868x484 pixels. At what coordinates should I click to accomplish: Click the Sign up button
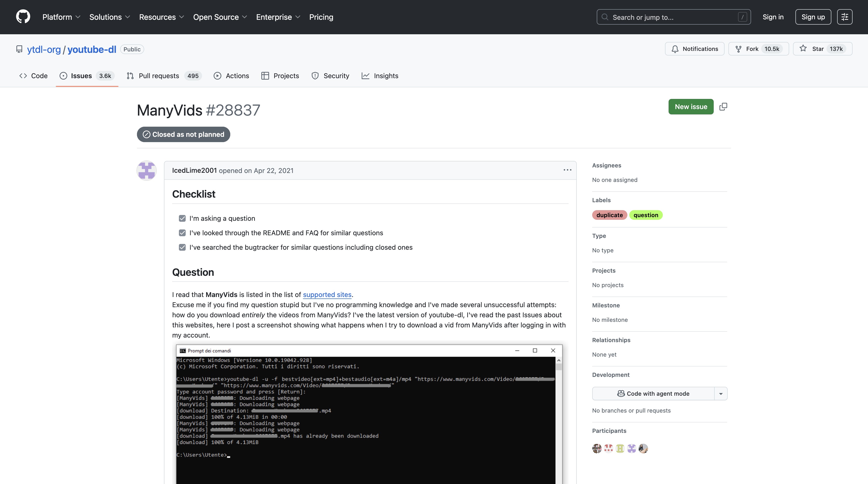pos(813,17)
